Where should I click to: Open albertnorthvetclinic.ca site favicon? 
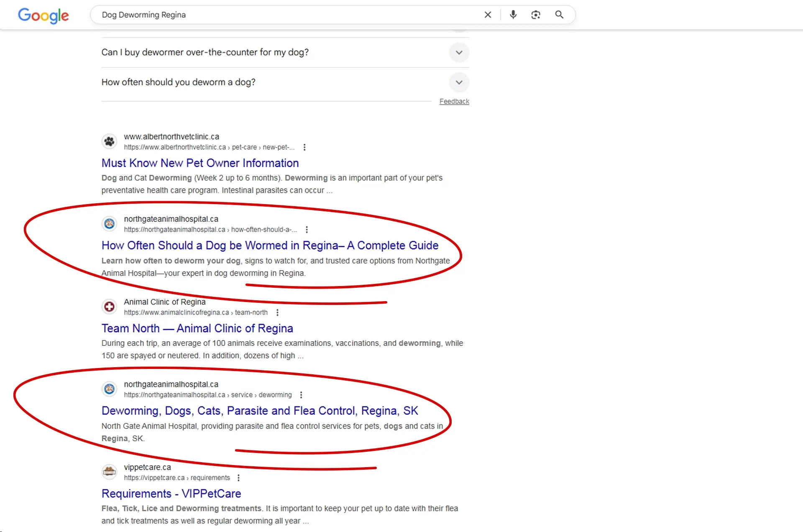[110, 142]
